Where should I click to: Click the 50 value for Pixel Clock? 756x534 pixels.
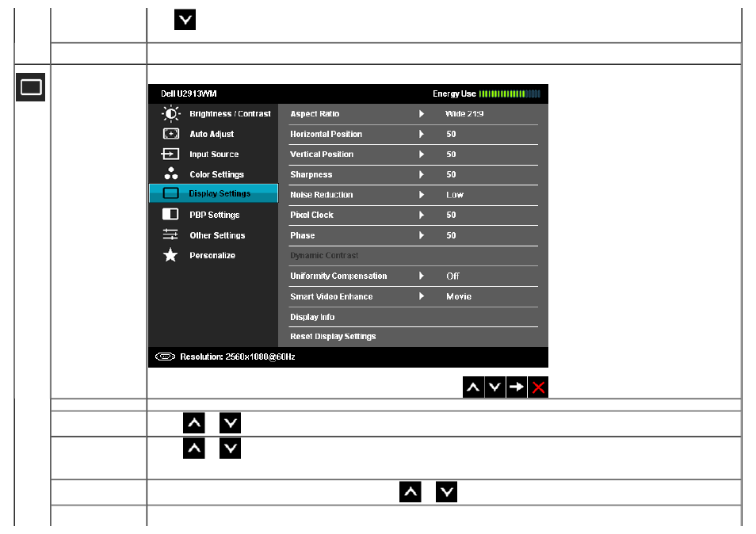pyautogui.click(x=451, y=215)
